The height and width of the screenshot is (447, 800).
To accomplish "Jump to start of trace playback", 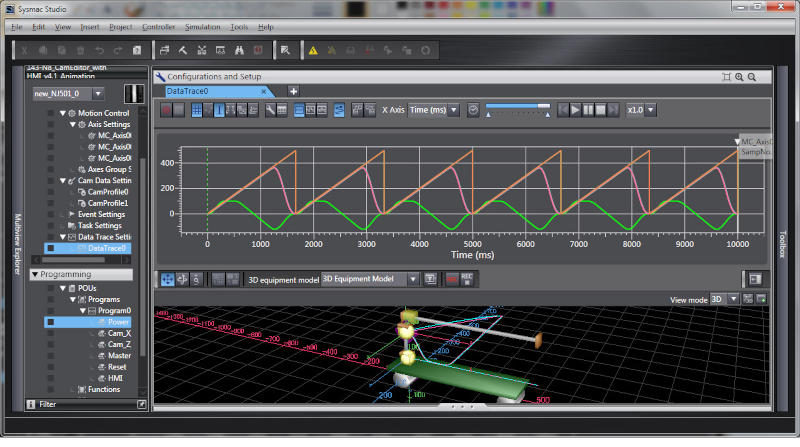I will click(x=563, y=110).
